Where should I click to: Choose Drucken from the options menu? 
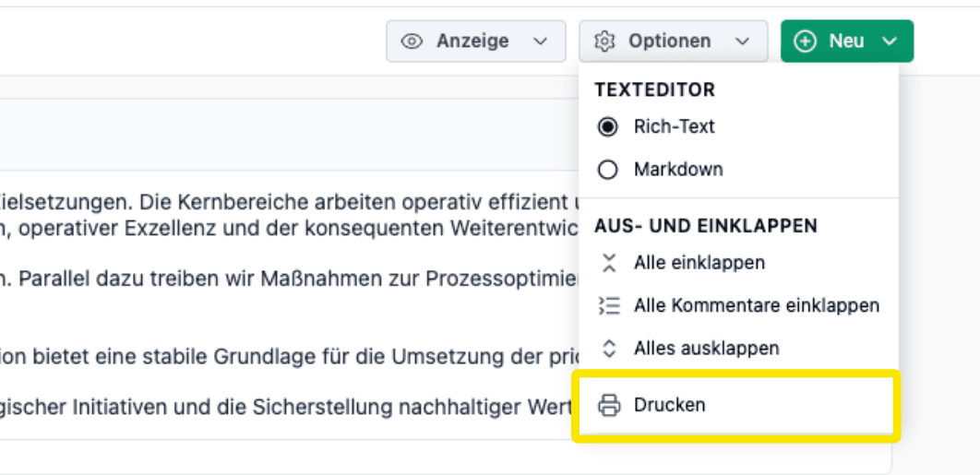click(x=669, y=405)
